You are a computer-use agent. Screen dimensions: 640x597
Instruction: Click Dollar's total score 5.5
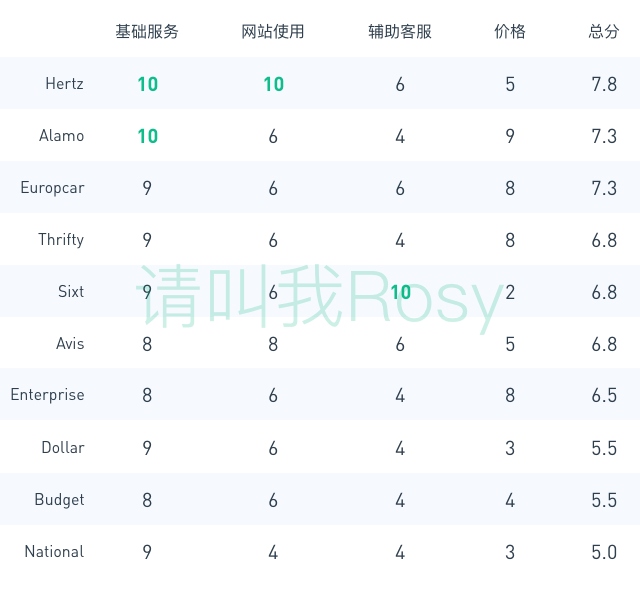click(604, 448)
